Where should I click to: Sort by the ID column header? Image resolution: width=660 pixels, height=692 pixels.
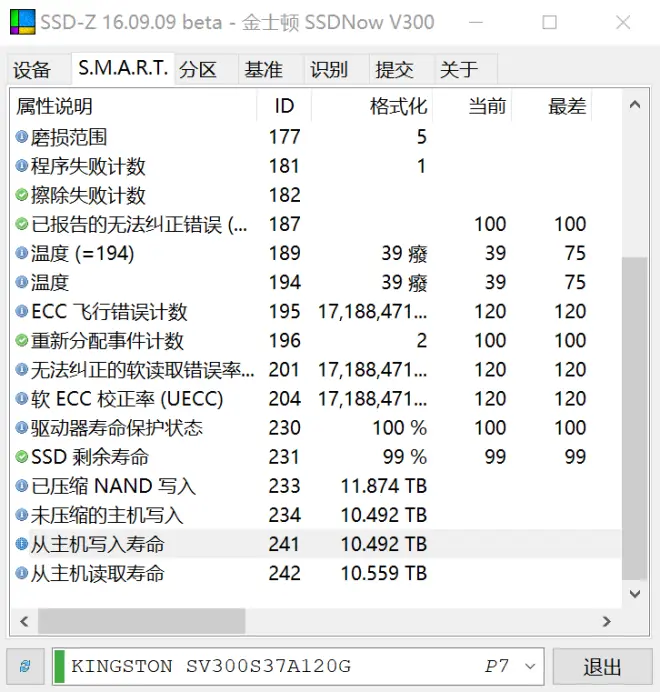[x=284, y=106]
